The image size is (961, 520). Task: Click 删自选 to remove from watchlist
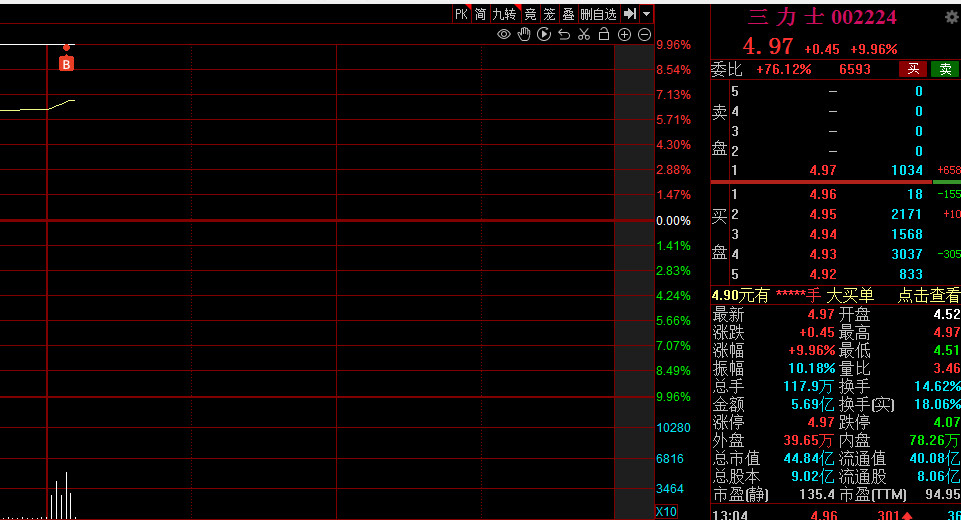point(598,14)
